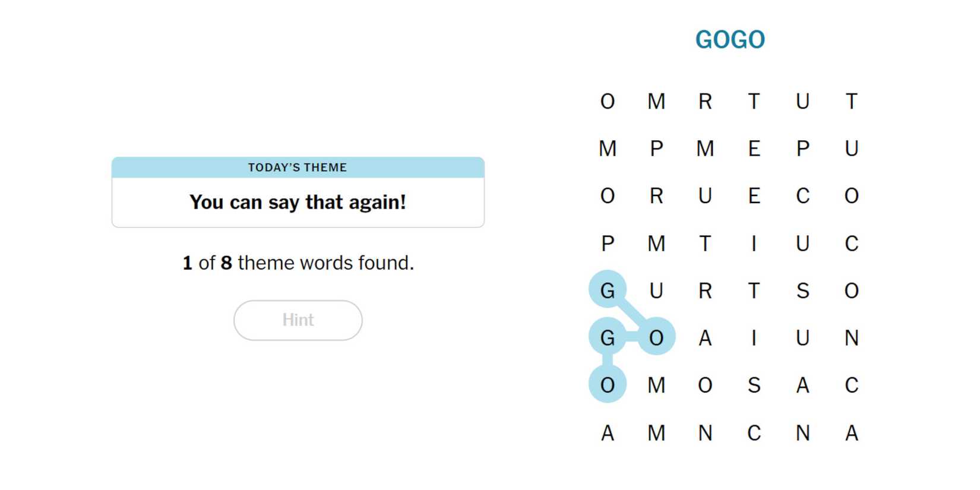Select the letter C in the third row
Image resolution: width=980 pixels, height=490 pixels.
[x=802, y=195]
